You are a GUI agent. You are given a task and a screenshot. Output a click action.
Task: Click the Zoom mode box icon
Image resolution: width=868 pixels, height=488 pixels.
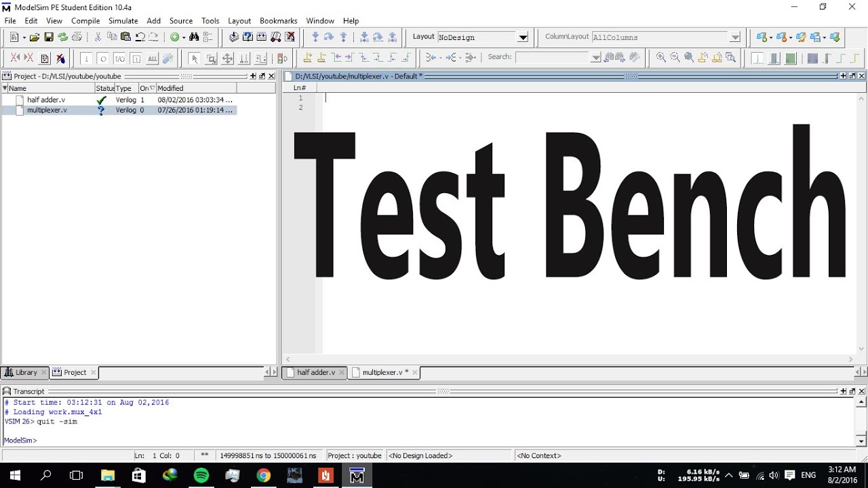coord(211,58)
